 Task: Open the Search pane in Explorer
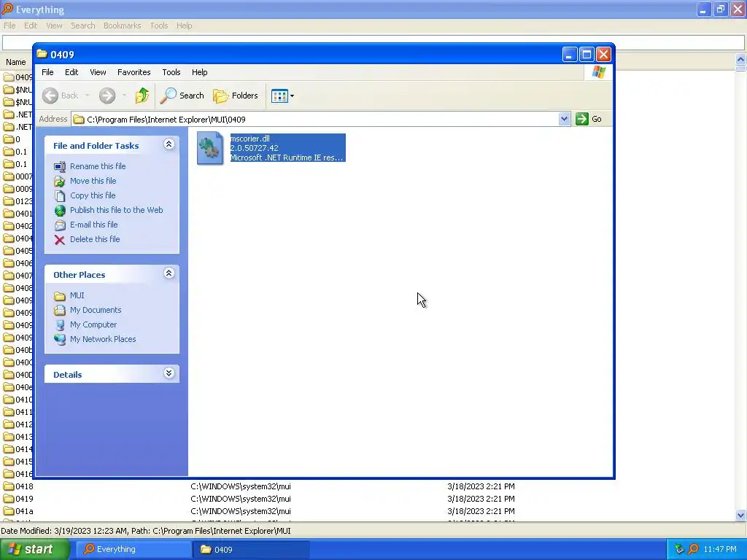182,96
